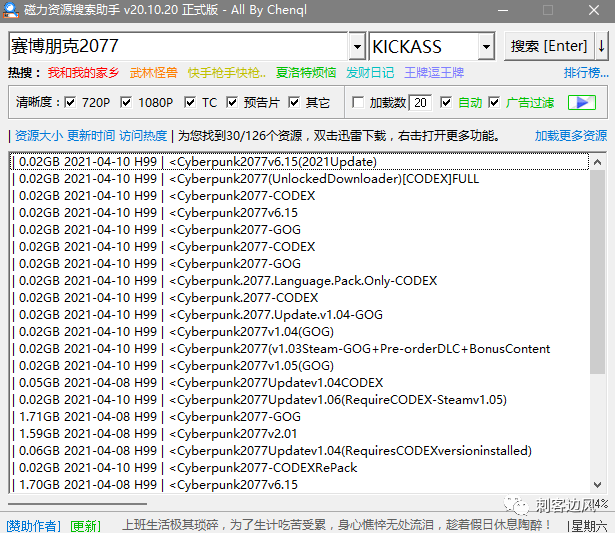The width and height of the screenshot is (615, 533).
Task: Open hot search 武林怪兽
Action: [x=153, y=73]
